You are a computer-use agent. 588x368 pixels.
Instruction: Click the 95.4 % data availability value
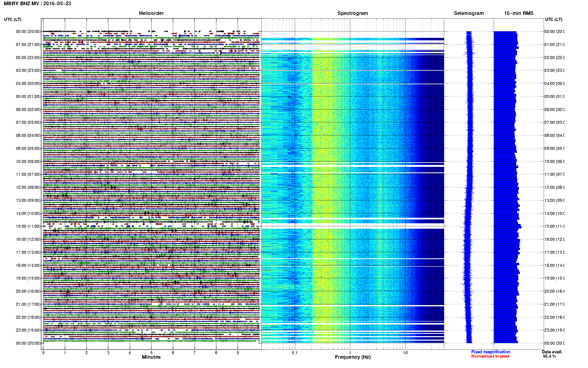549,356
